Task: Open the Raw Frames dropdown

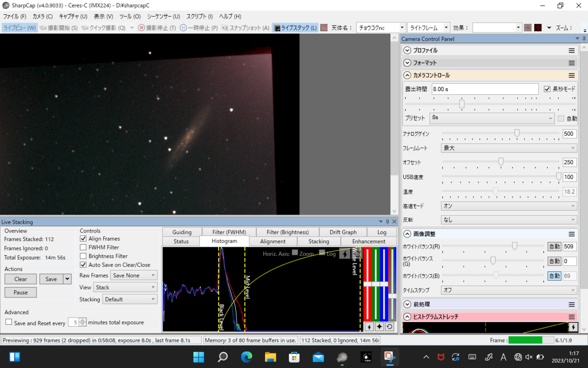Action: (133, 276)
